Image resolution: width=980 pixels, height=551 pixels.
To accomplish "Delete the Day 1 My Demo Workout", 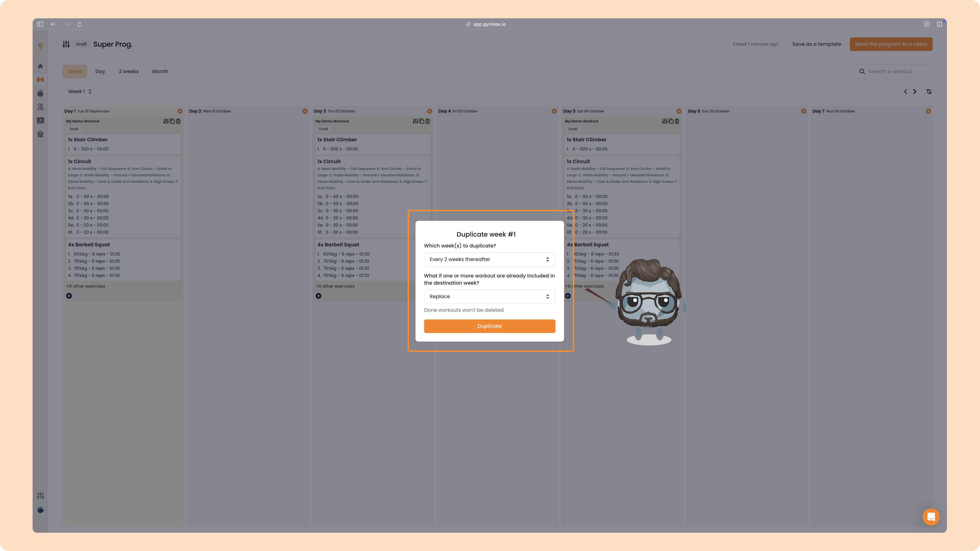I will tap(178, 121).
